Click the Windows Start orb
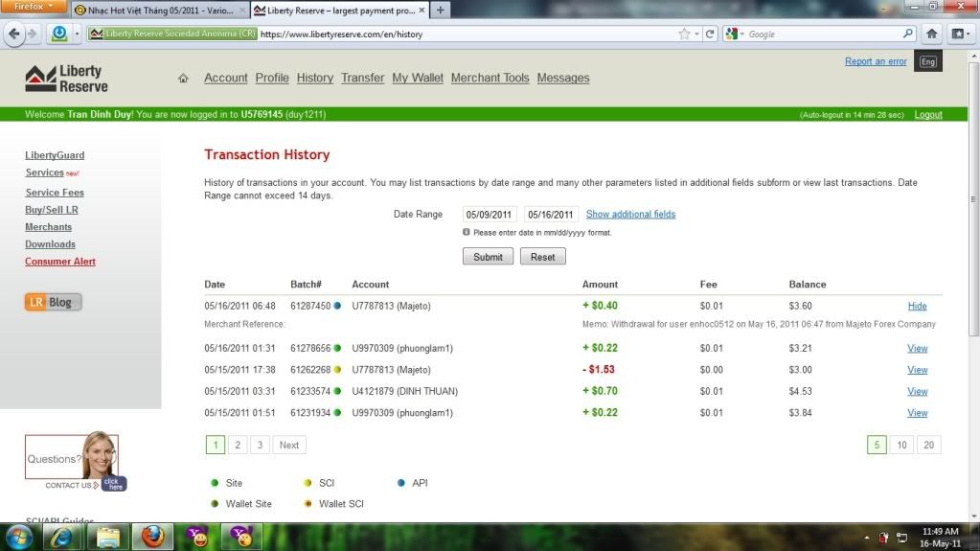 pos(19,536)
